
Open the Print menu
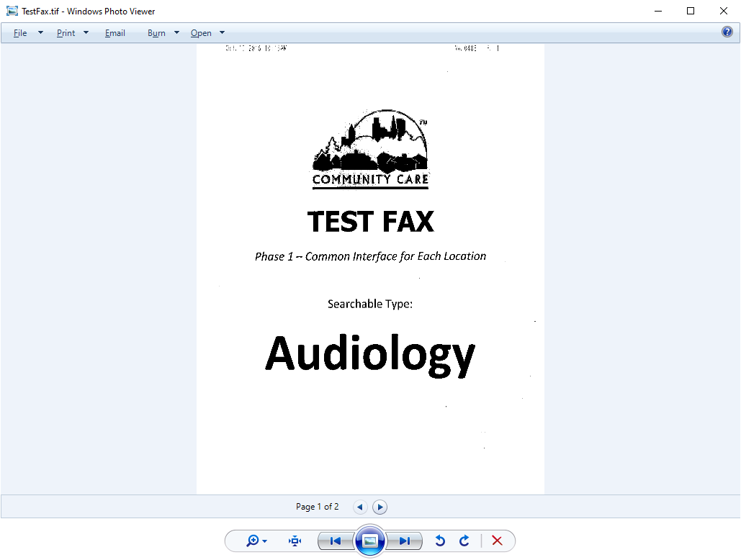[x=66, y=33]
